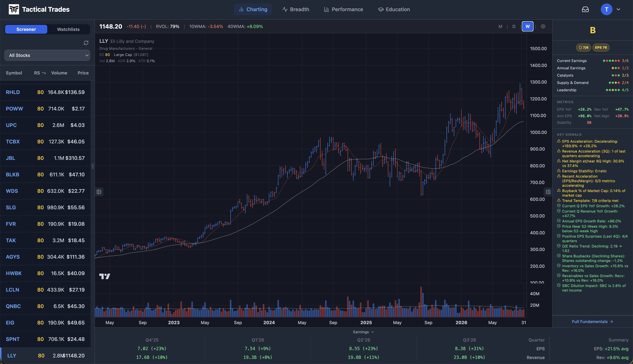The height and width of the screenshot is (364, 633).
Task: Open the Performance tab
Action: click(343, 10)
